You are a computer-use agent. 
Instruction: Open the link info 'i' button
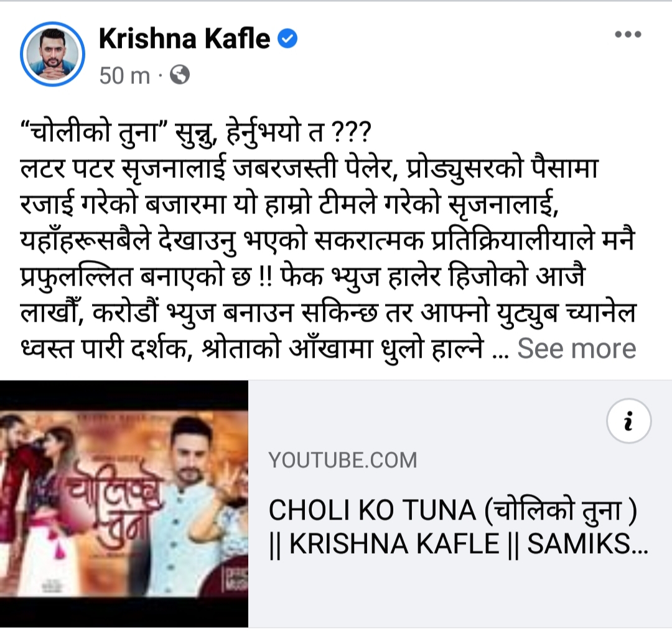(x=628, y=421)
